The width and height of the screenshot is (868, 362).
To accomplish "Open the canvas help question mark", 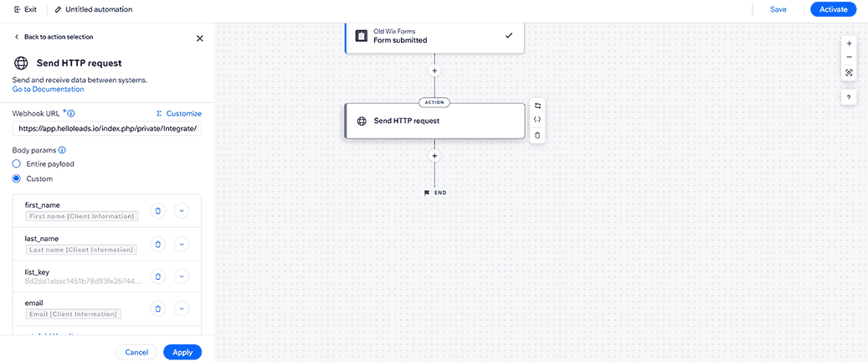I will tap(850, 97).
